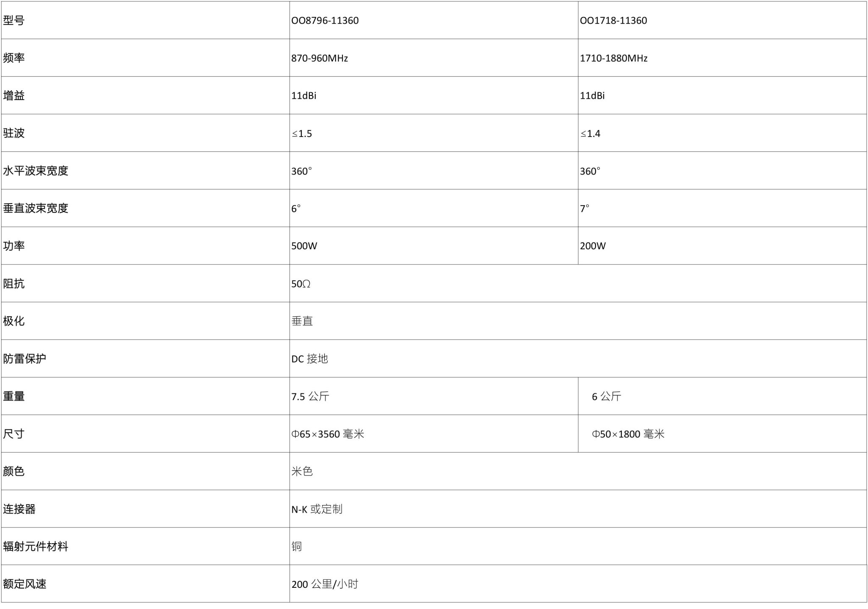The width and height of the screenshot is (868, 609).
Task: Select the 1710-1880MHz frequency cell
Action: (x=722, y=58)
